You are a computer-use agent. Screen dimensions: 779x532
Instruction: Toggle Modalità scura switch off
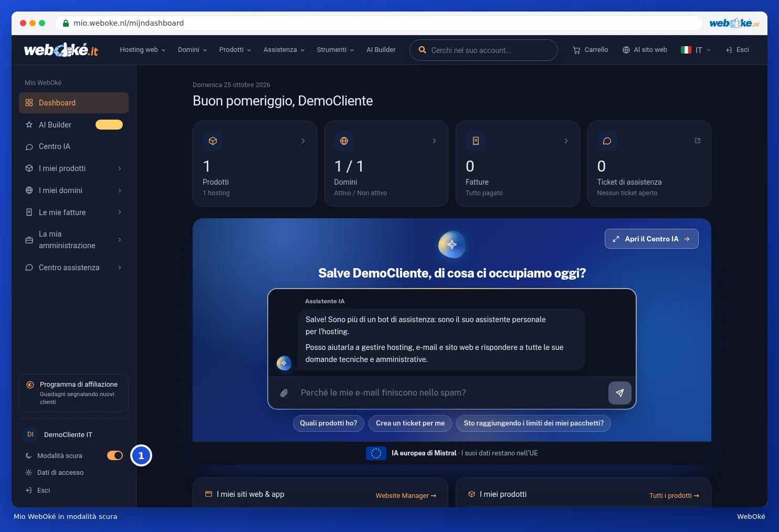[115, 455]
